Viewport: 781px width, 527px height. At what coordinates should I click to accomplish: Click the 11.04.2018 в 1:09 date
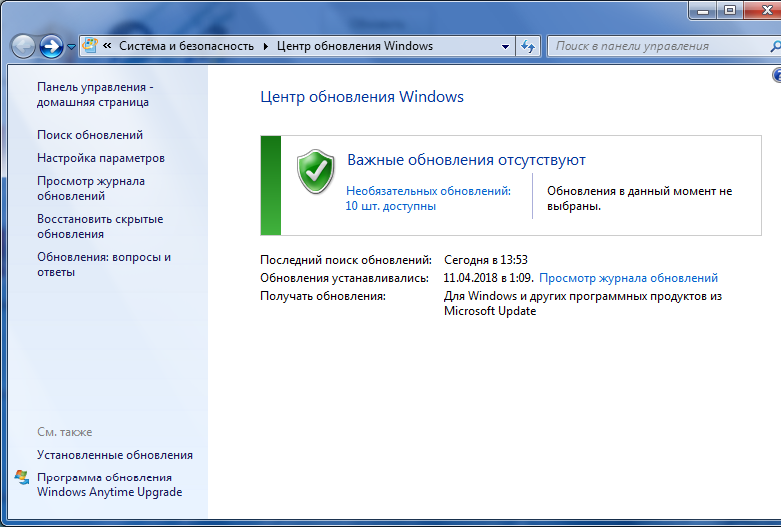click(488, 278)
